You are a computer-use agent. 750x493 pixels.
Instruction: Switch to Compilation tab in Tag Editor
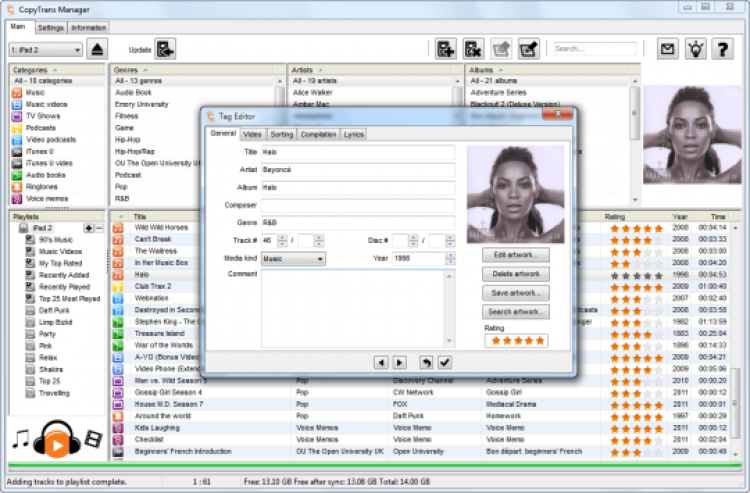(318, 134)
